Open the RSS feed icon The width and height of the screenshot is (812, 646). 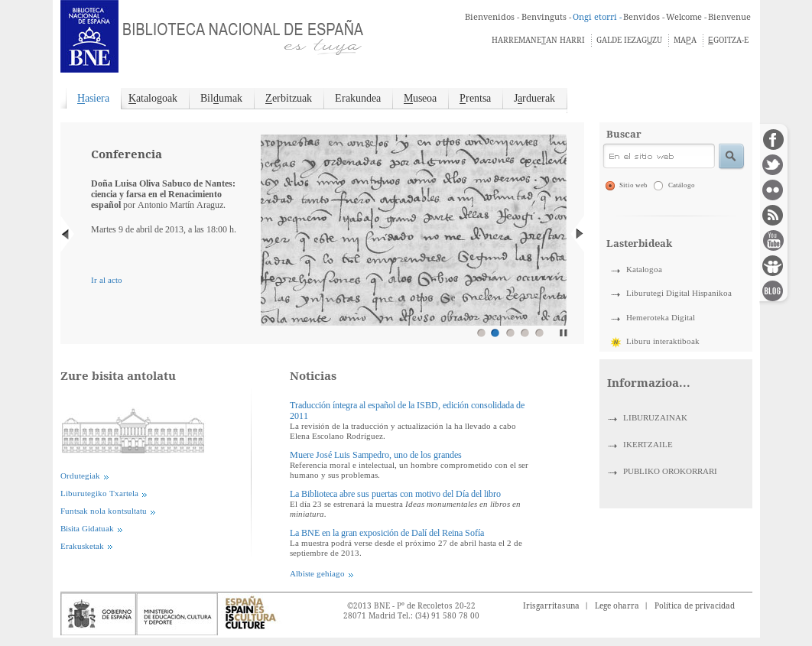(773, 216)
